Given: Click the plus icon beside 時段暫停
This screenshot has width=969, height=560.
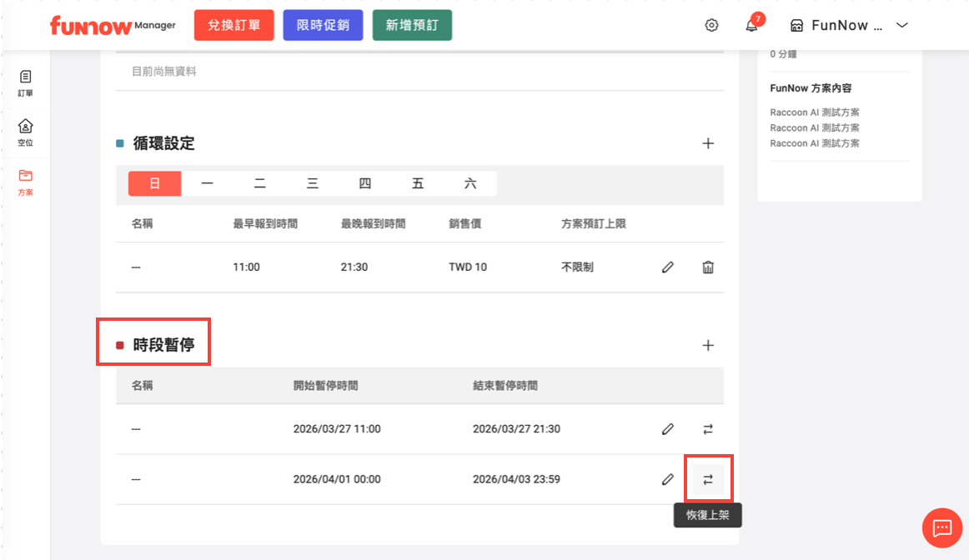Looking at the screenshot, I should 708,346.
